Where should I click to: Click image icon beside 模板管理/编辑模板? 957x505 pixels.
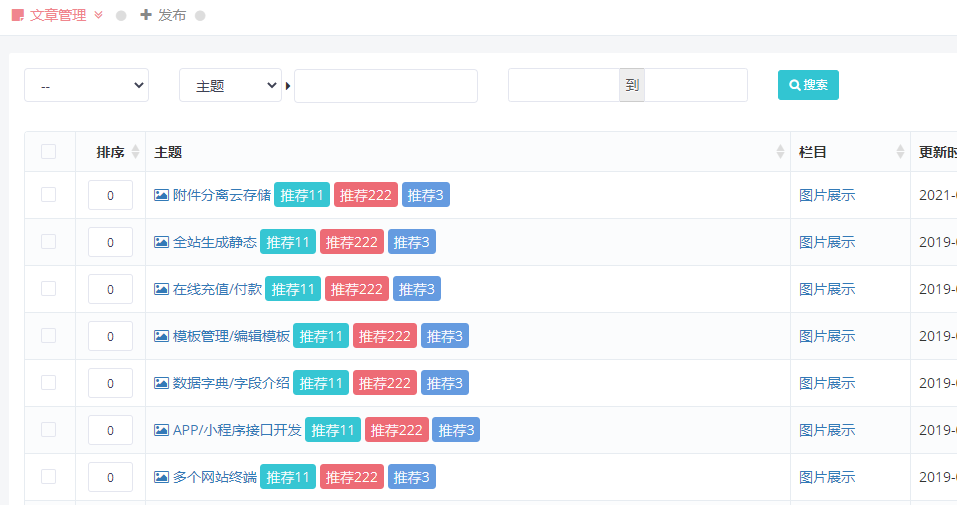[161, 336]
